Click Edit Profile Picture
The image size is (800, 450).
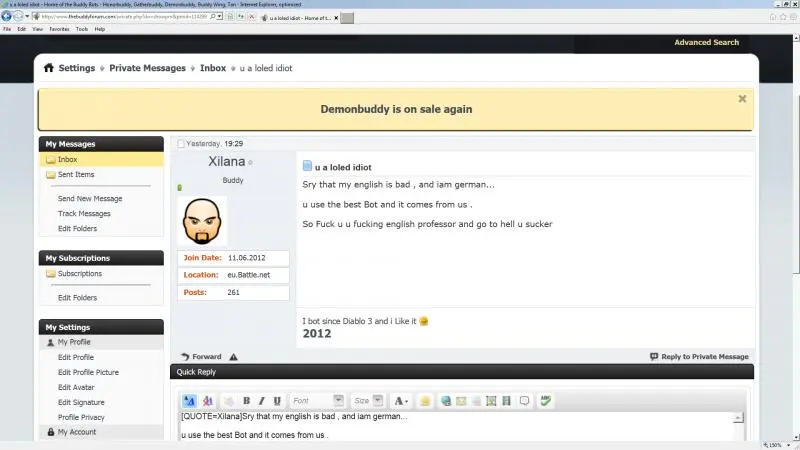tap(88, 372)
